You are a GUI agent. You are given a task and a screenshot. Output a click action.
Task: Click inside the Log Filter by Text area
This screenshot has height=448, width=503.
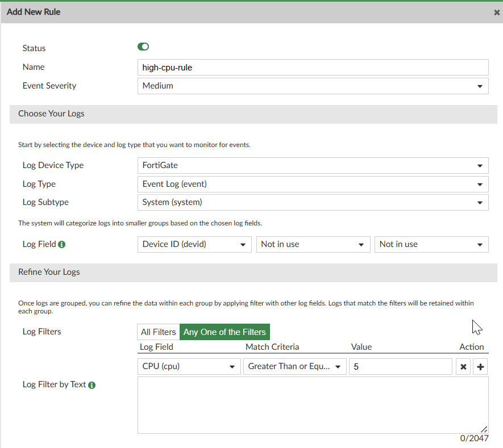tap(313, 405)
